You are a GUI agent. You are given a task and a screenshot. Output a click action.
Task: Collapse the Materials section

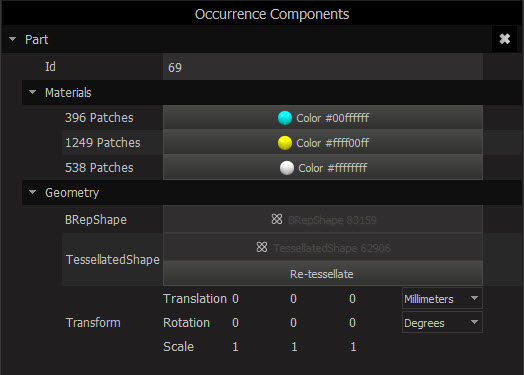click(32, 92)
